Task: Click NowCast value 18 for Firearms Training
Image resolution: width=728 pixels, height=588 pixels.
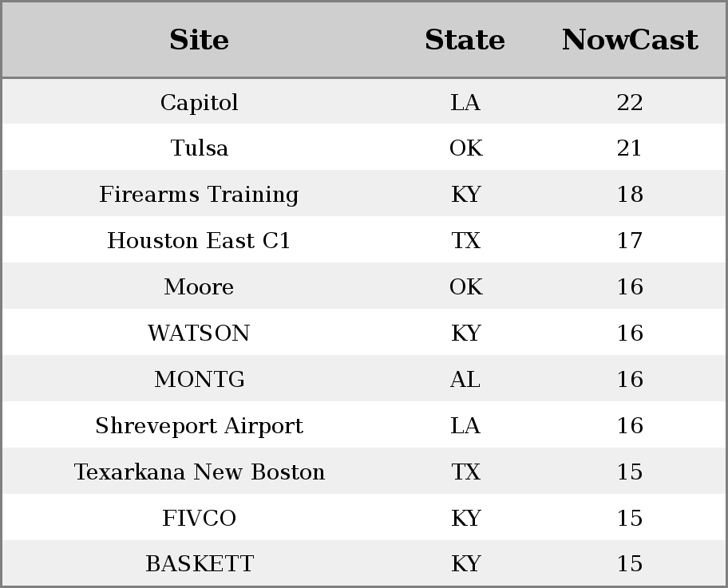Action: pyautogui.click(x=630, y=194)
